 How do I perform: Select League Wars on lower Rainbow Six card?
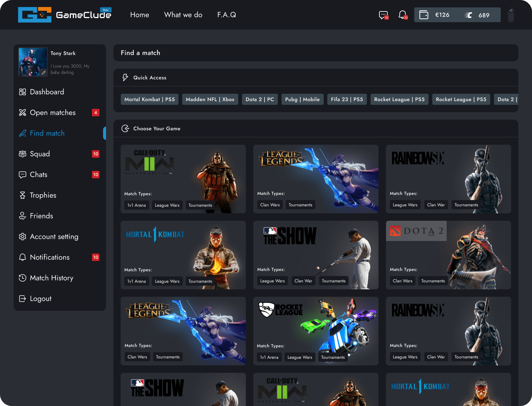(405, 357)
